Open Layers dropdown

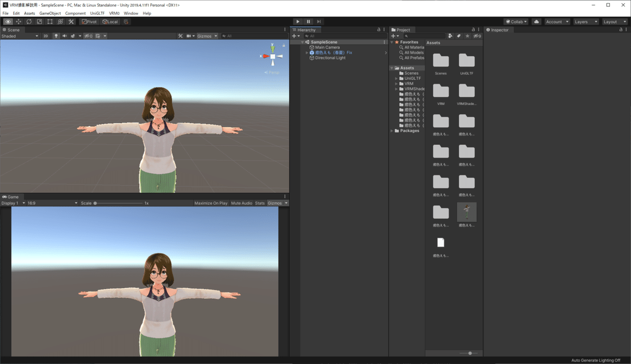(586, 22)
